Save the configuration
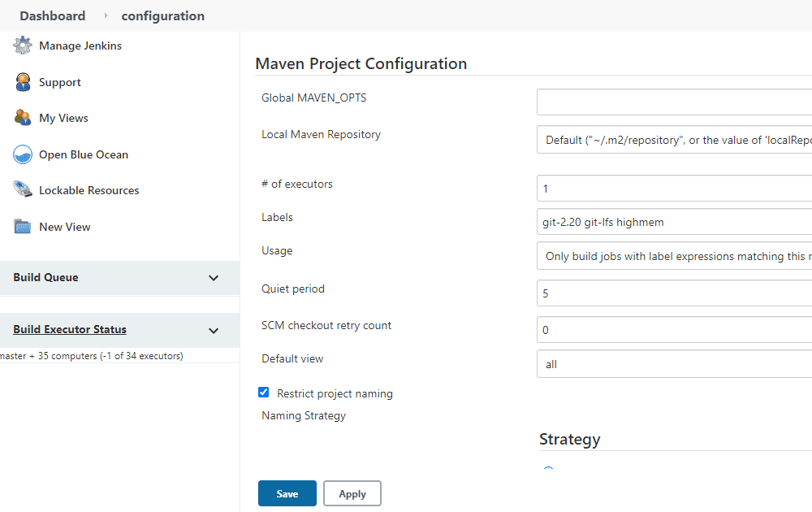This screenshot has width=812, height=512. tap(287, 493)
